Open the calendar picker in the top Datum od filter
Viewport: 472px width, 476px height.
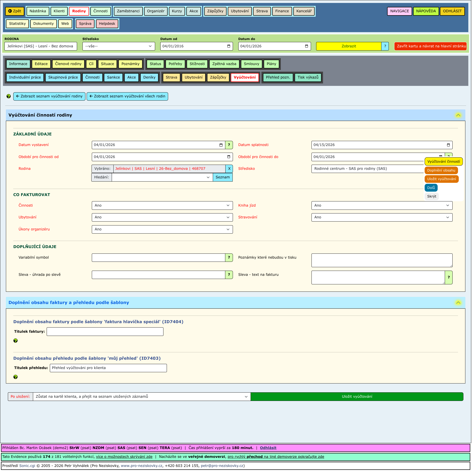(229, 46)
